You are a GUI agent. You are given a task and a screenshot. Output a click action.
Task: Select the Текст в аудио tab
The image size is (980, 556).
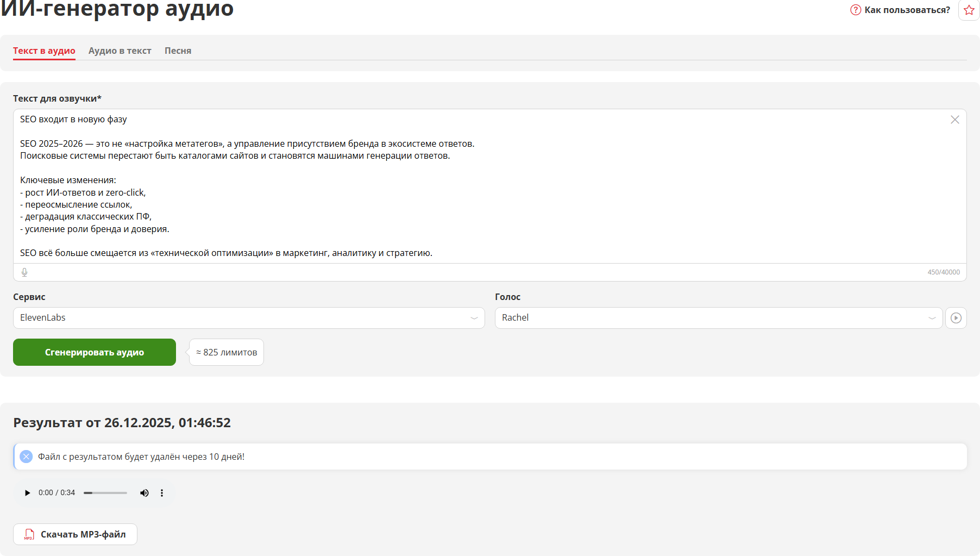pos(44,51)
